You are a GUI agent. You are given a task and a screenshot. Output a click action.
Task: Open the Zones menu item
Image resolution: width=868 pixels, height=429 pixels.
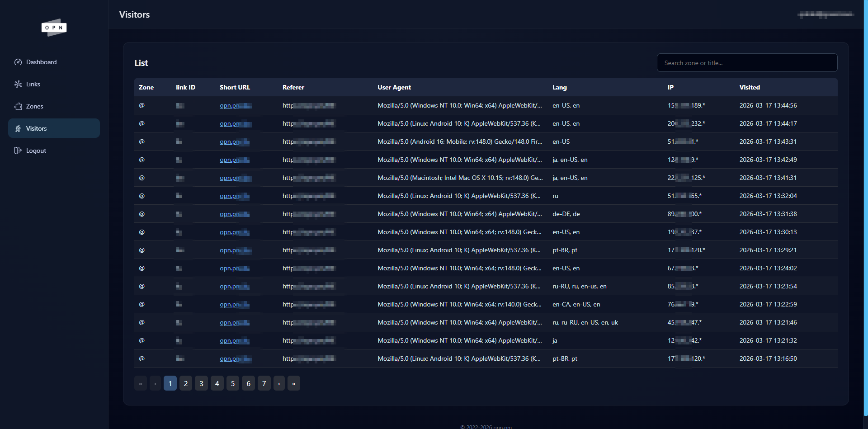pos(54,106)
